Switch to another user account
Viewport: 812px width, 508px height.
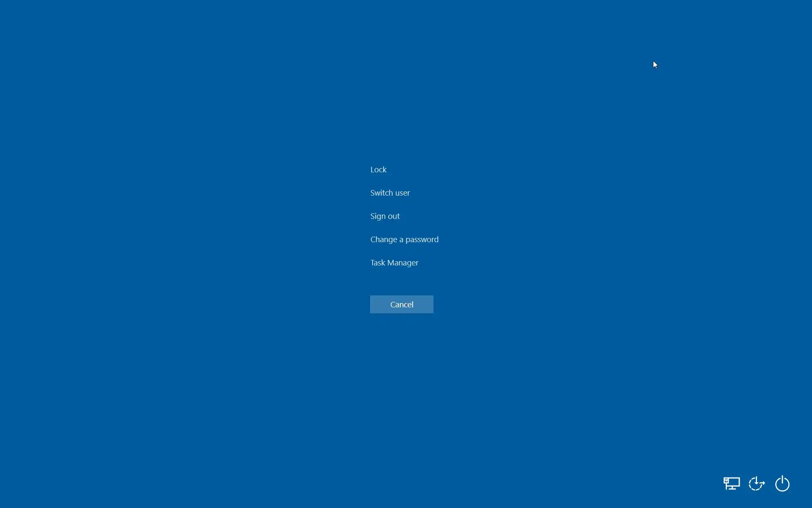pyautogui.click(x=390, y=193)
